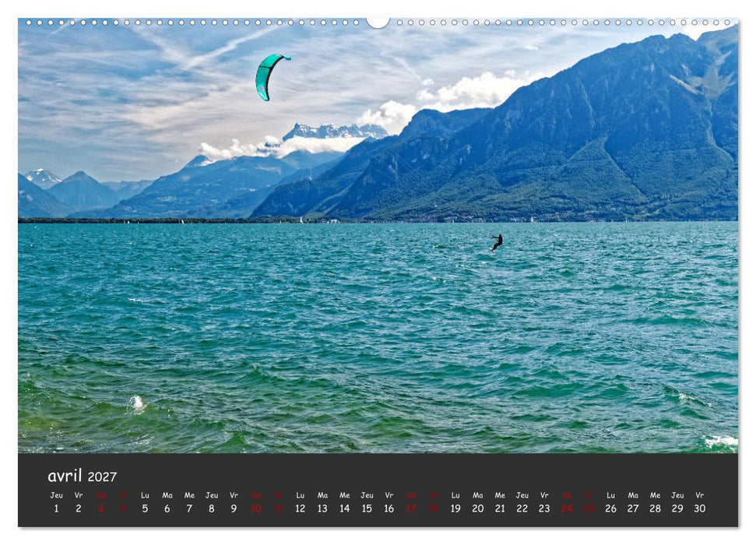Select date 16 in the calendar row

point(389,508)
